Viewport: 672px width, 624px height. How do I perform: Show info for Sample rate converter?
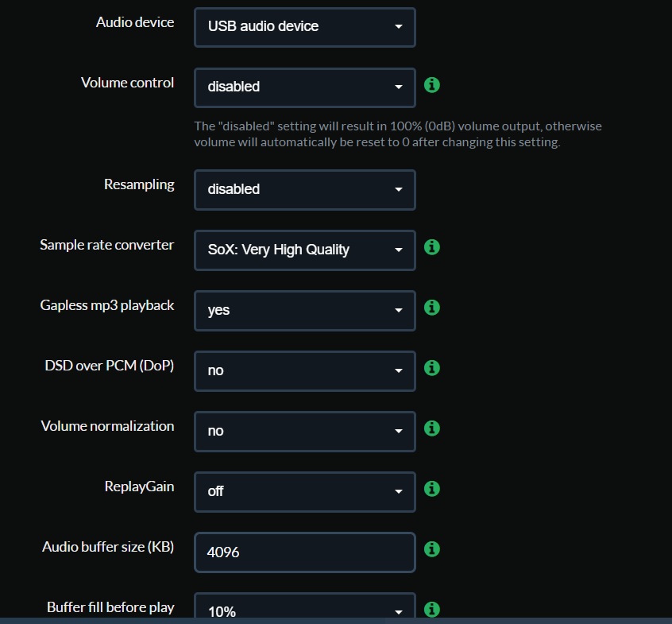click(431, 247)
